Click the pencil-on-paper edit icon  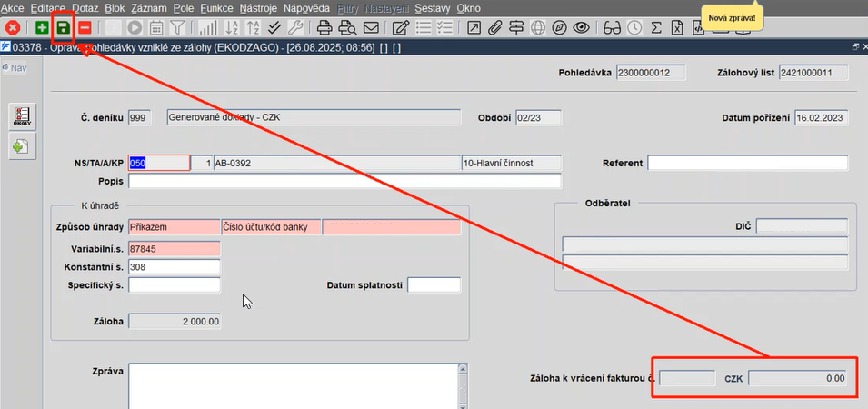point(400,27)
